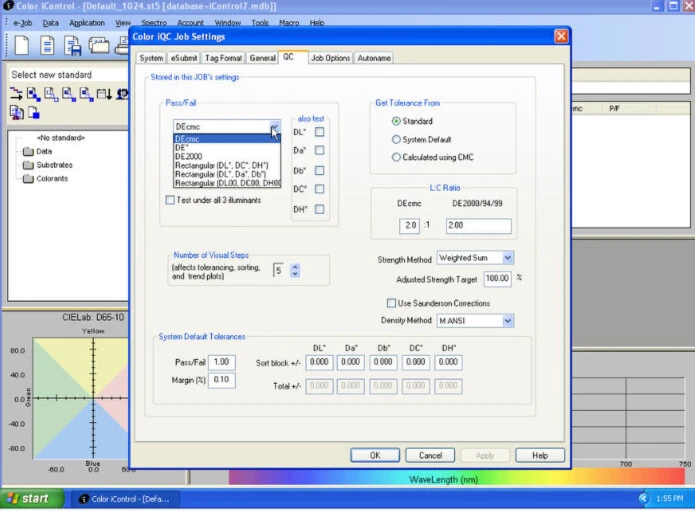The height and width of the screenshot is (511, 695).
Task: Choose DE2000 from the Pass/Fail list
Action: [x=189, y=157]
